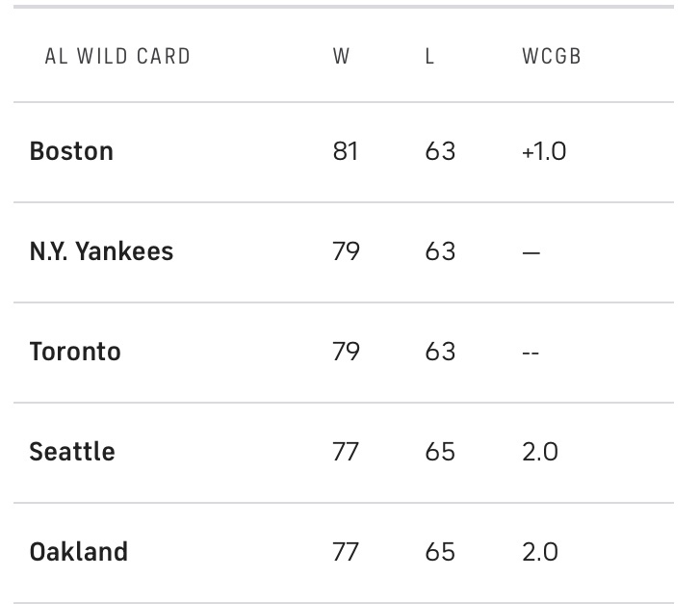
Task: Click Yankees' 79 wins value
Action: click(x=346, y=251)
